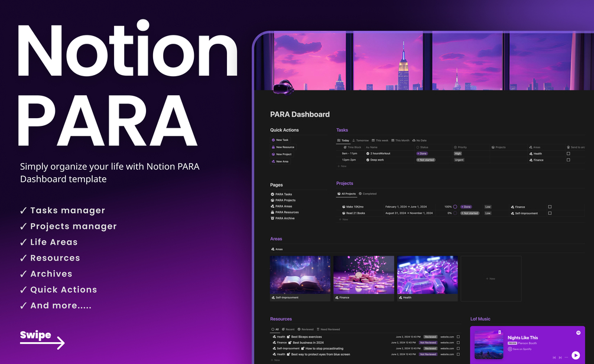Click the Finance area tag in Deep work row
The image size is (594, 364).
tap(537, 160)
